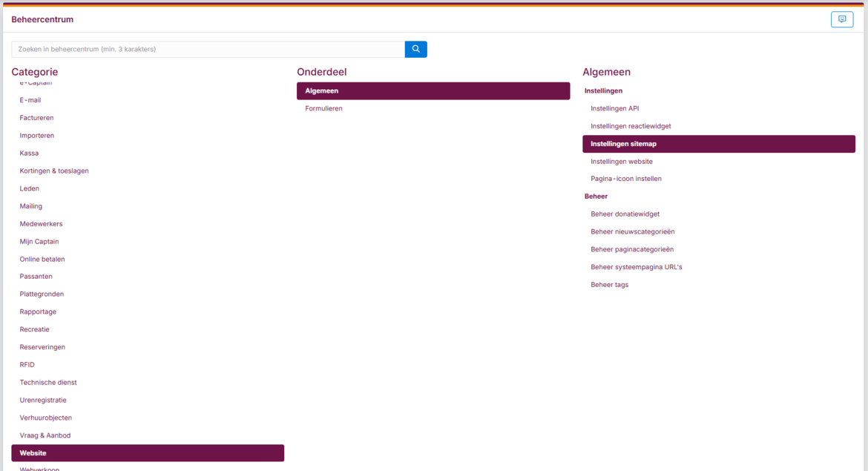
Task: Open Beheer donatiewidget
Action: click(626, 214)
